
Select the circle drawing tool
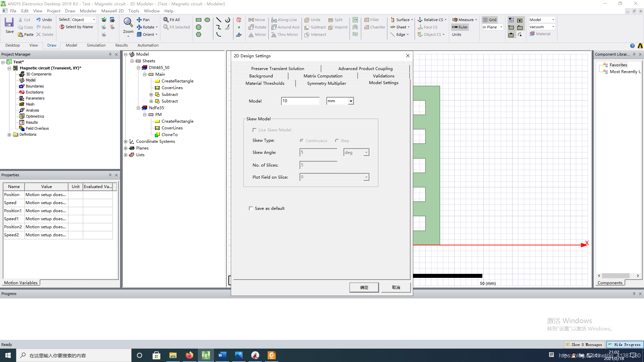[x=199, y=27]
